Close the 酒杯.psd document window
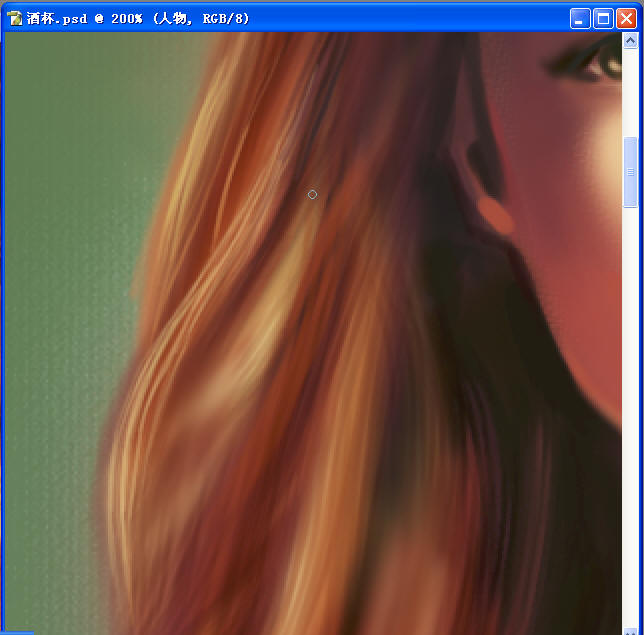Screen dimensions: 644x635 (x=626, y=18)
